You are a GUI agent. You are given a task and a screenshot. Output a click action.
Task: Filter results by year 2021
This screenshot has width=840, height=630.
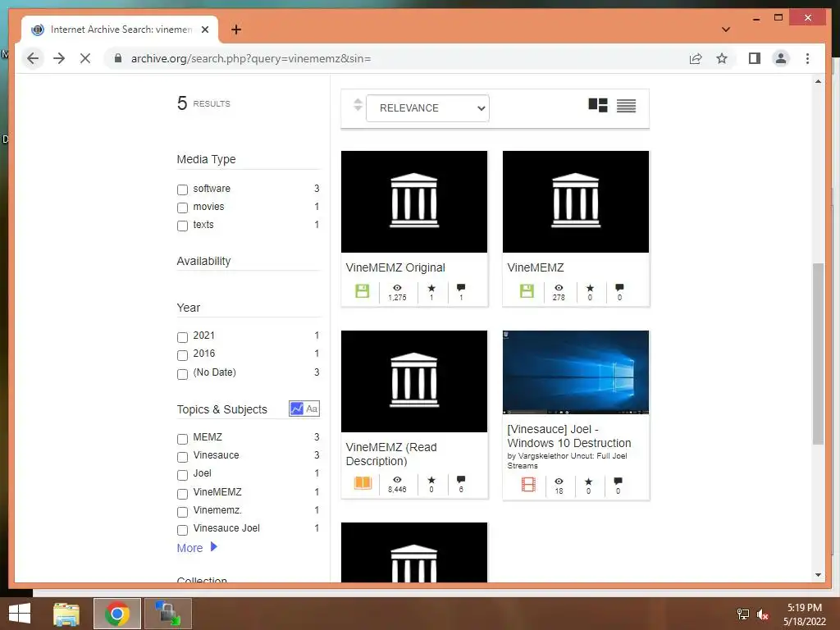pyautogui.click(x=182, y=337)
